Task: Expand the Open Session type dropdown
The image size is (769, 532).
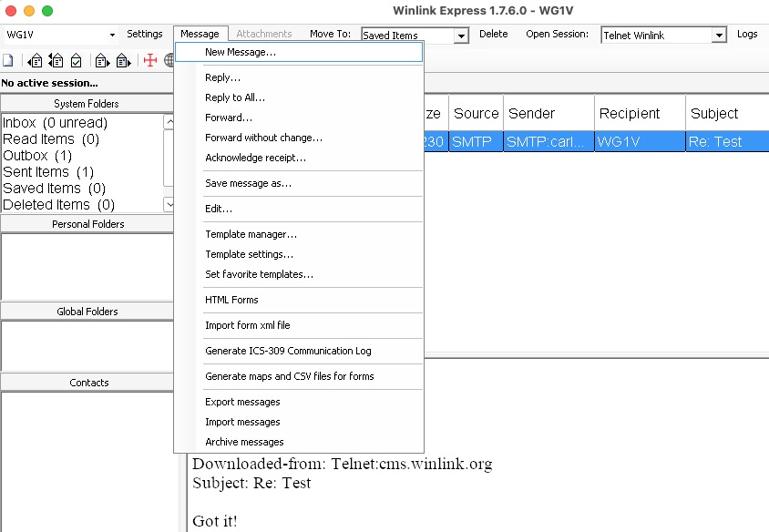Action: coord(719,36)
